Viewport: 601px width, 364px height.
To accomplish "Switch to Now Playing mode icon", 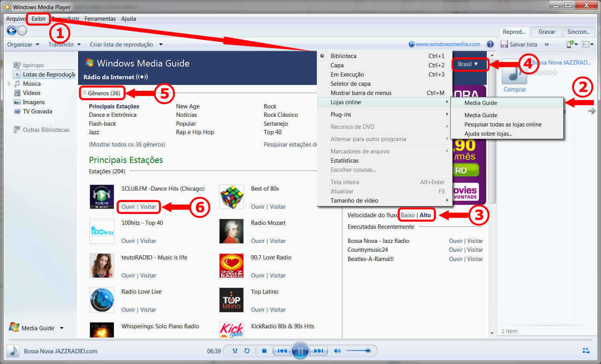I will [x=586, y=351].
